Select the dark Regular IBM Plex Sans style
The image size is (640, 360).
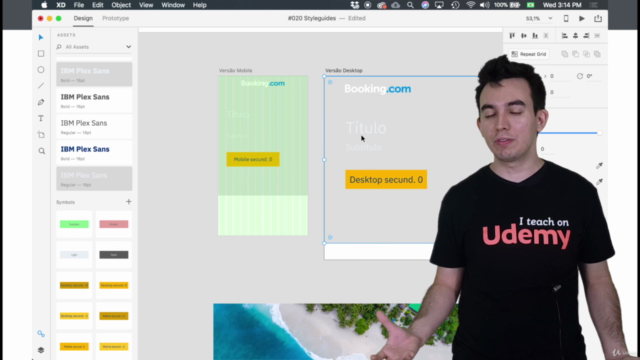94,127
